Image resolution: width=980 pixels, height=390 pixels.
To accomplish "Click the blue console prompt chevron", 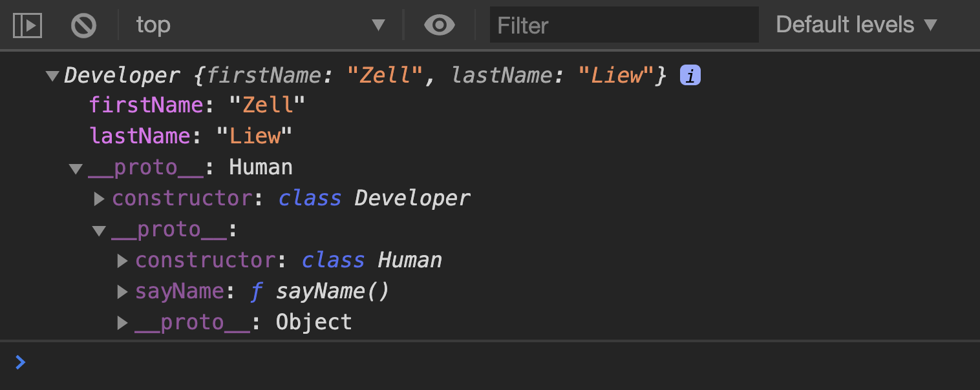I will pos(19,362).
